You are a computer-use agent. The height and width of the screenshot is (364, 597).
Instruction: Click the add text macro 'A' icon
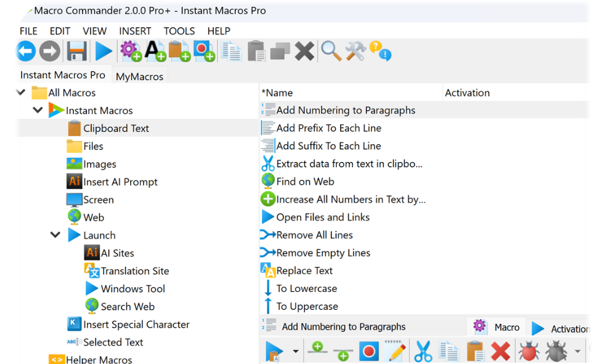pos(155,52)
